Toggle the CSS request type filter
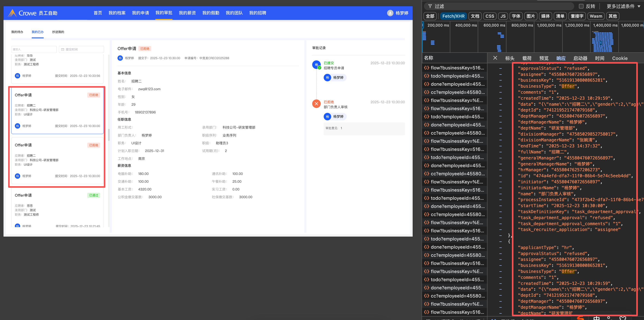Screen dimensions: 644x320 (x=490, y=16)
